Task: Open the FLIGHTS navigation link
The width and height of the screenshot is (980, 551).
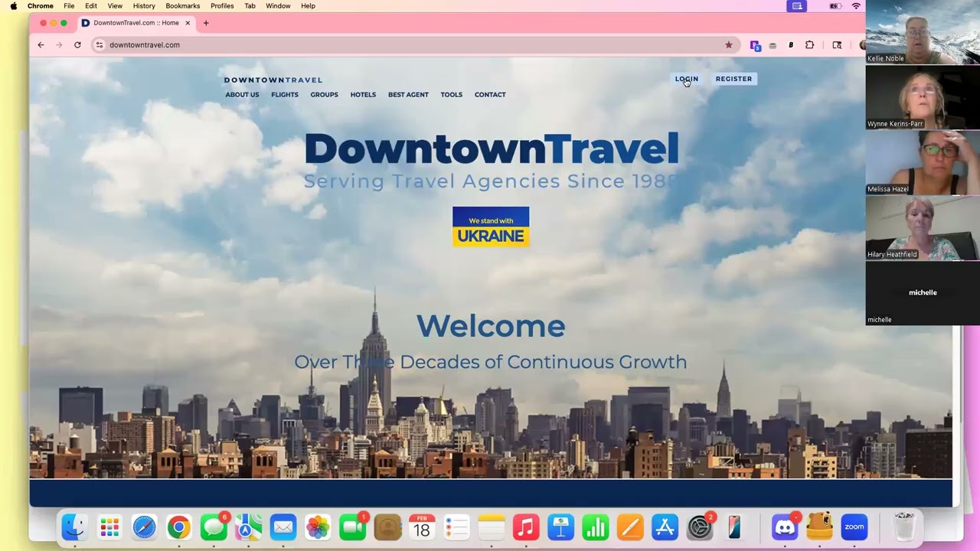Action: point(285,95)
